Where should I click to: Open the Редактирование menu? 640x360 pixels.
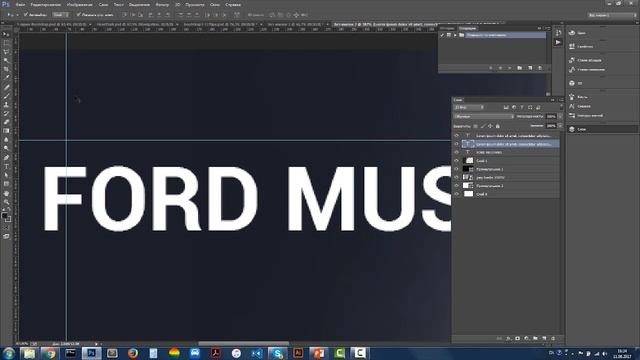(46, 4)
